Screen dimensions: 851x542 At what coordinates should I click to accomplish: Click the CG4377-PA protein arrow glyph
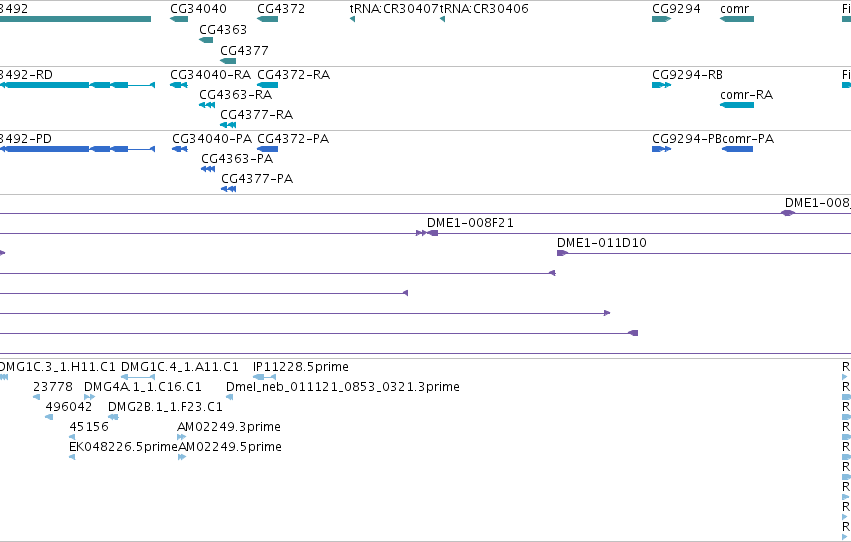pos(228,189)
